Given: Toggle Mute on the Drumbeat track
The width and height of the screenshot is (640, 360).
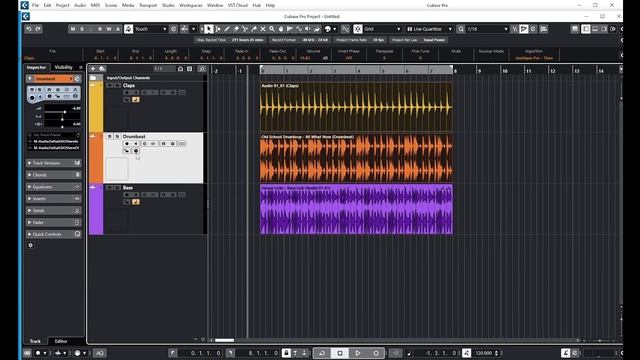Looking at the screenshot, I should (x=109, y=136).
